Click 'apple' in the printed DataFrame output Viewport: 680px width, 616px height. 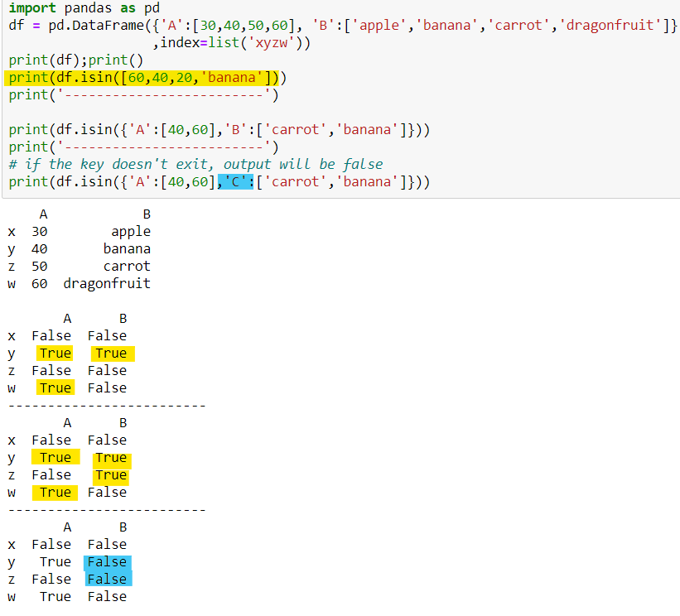pos(131,232)
